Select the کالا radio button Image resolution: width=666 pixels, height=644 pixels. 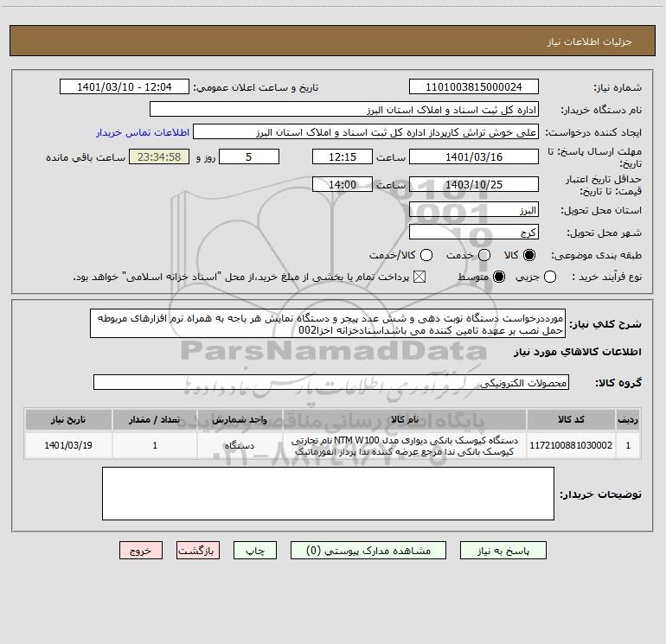[528, 255]
